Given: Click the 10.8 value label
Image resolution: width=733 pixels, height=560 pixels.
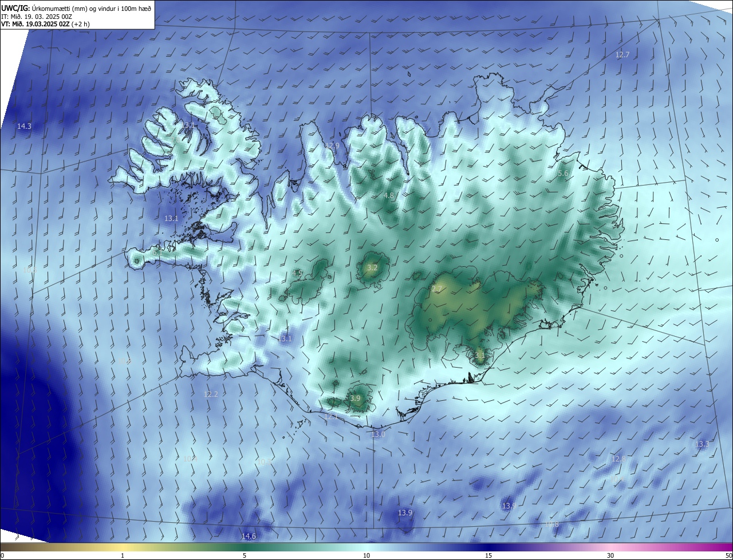Looking at the screenshot, I should click(551, 524).
